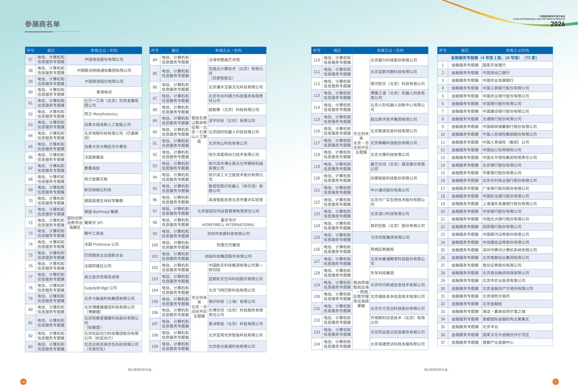The image size is (578, 392).
Task: Select the cell 中国电信股份有限公司
Action: tap(104, 60)
